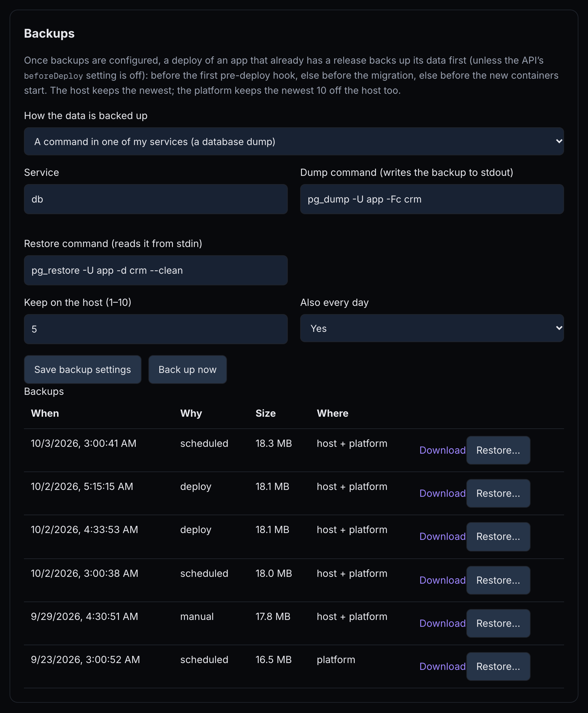Select the 18.3 MB size cell
This screenshot has width=588, height=713.
pyautogui.click(x=273, y=443)
